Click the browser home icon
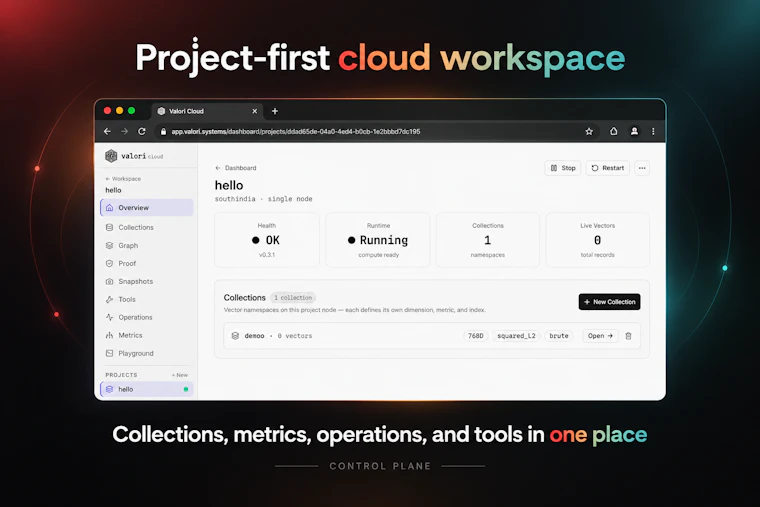760x507 pixels. click(614, 131)
